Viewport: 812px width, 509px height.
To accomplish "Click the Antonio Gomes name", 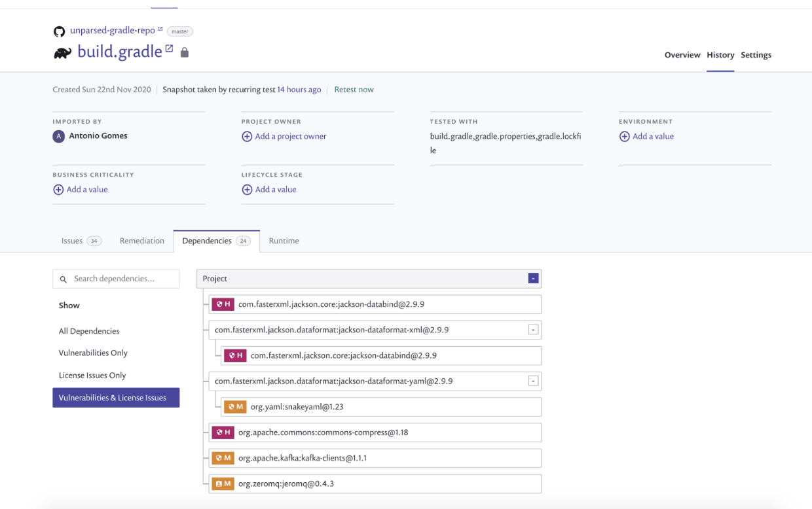I will [x=98, y=136].
